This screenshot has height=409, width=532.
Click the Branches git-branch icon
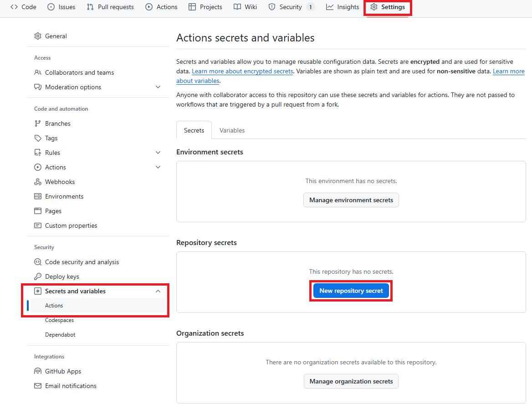38,123
